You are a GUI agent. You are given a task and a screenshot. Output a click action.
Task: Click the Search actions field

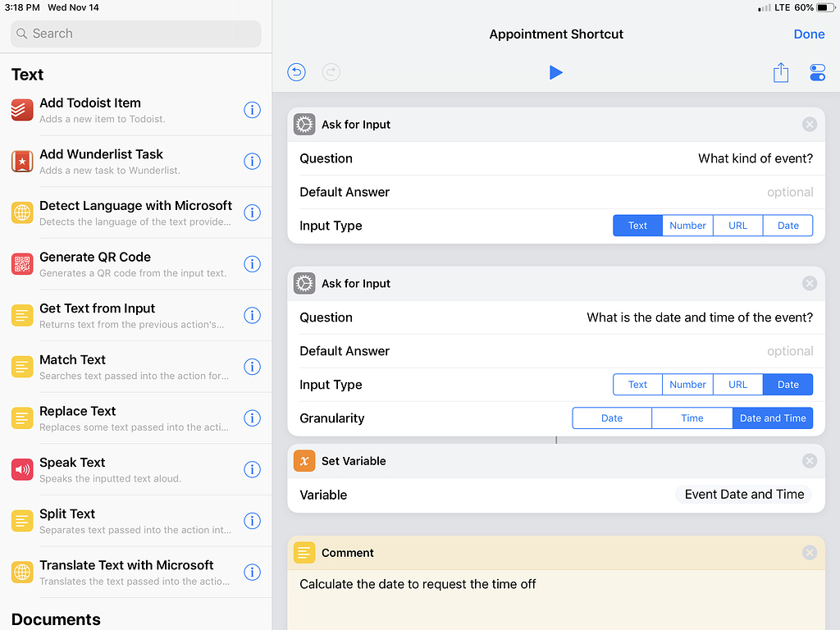coord(136,34)
